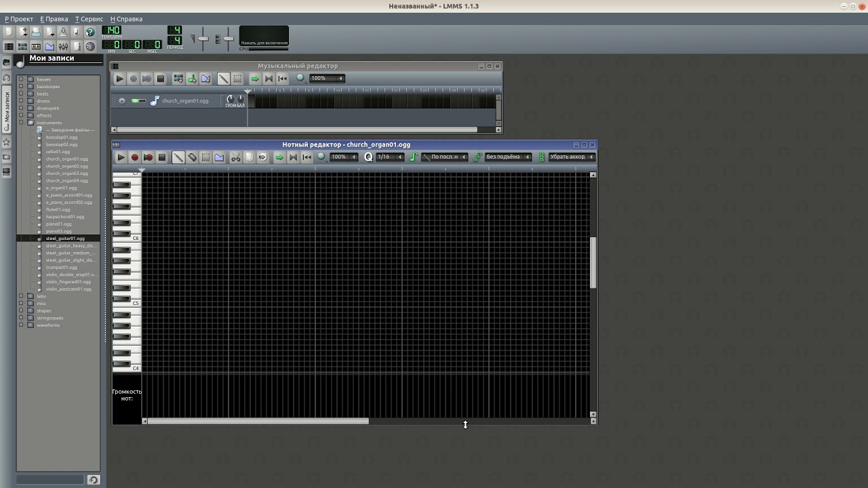Show controller rack from main toolbar

tap(90, 46)
